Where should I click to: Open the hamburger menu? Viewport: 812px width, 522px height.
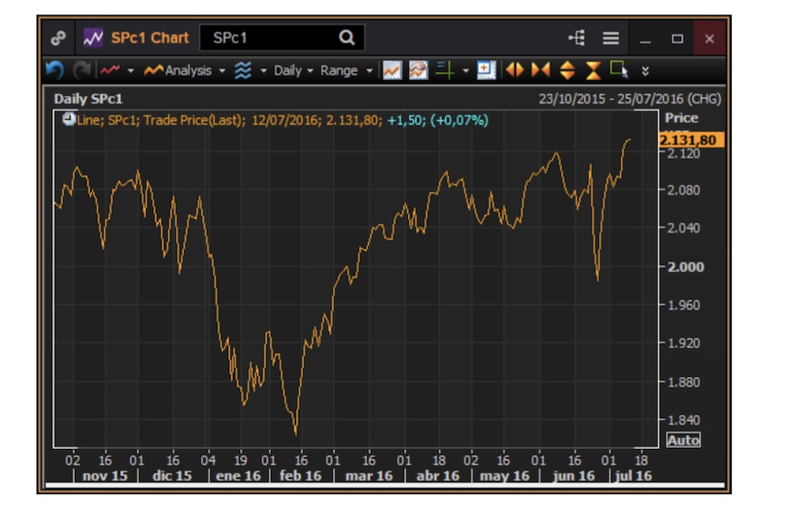click(x=611, y=38)
